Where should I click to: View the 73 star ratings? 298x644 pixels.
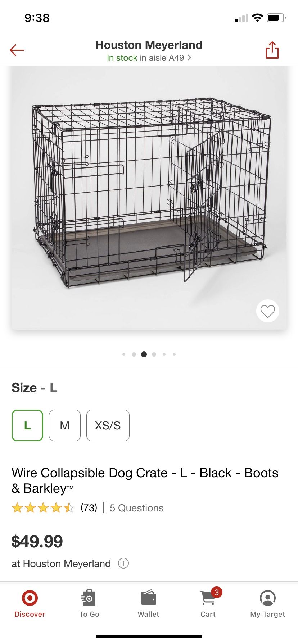[x=54, y=508]
